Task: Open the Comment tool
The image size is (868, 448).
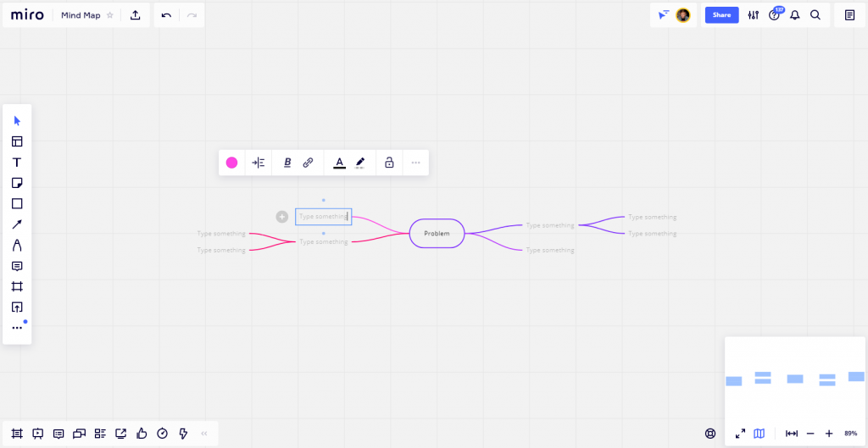Action: point(17,266)
